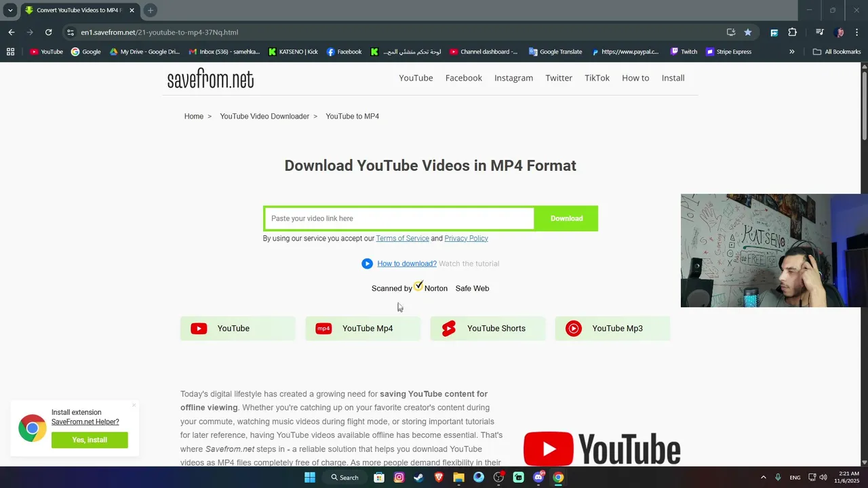Open the Chrome profile avatar

click(x=840, y=32)
